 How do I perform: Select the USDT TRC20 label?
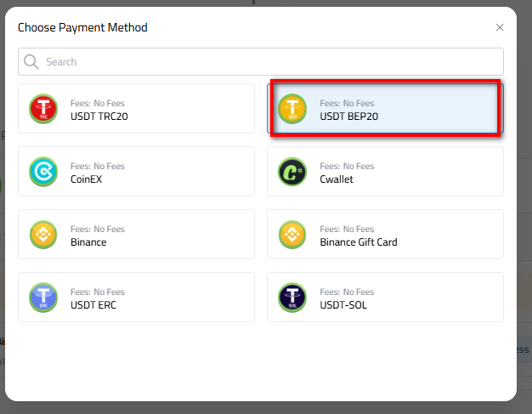pyautogui.click(x=99, y=116)
